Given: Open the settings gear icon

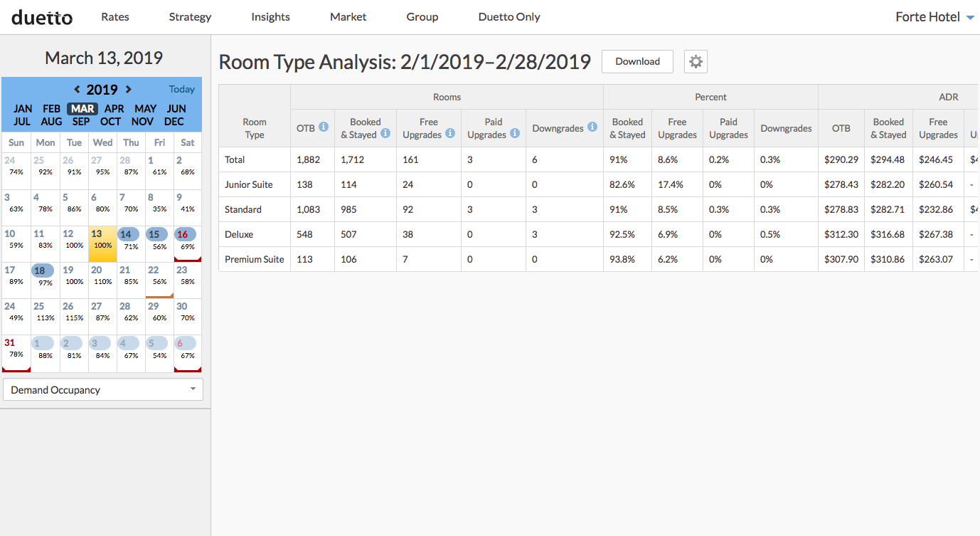Looking at the screenshot, I should 696,62.
